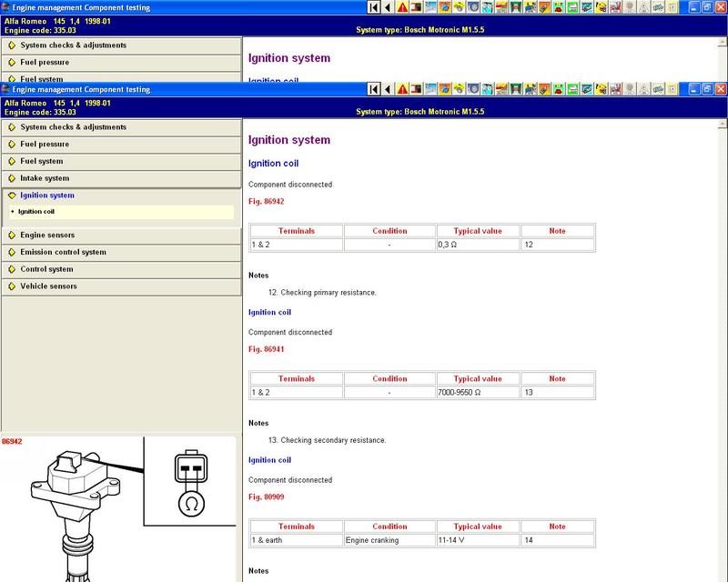This screenshot has width=728, height=582.
Task: Click "System type: Bosch Motronic M1.5.5" in front window
Action: click(x=420, y=111)
